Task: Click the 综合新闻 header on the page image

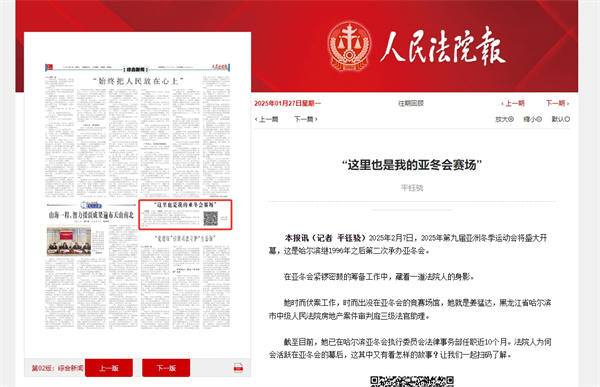Action: click(x=136, y=69)
